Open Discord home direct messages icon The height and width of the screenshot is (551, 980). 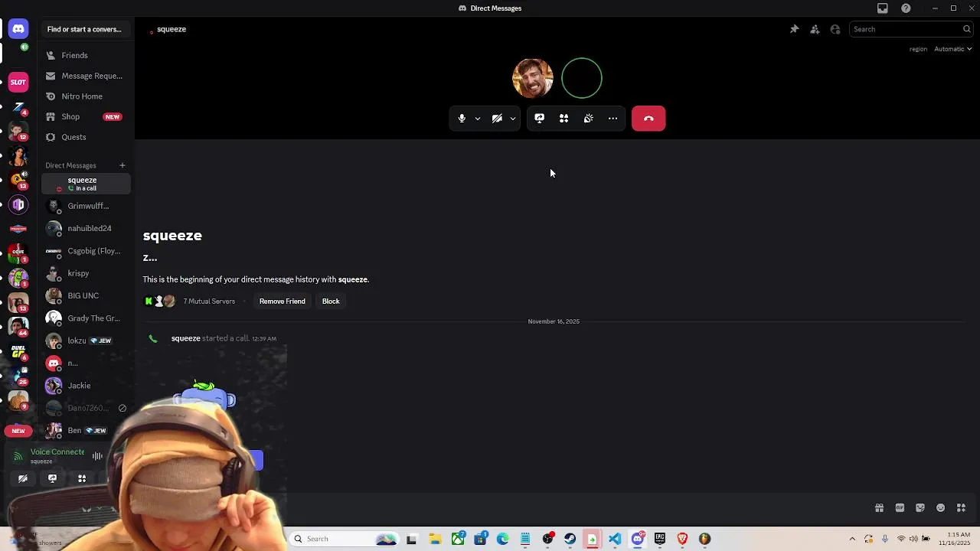(x=18, y=29)
